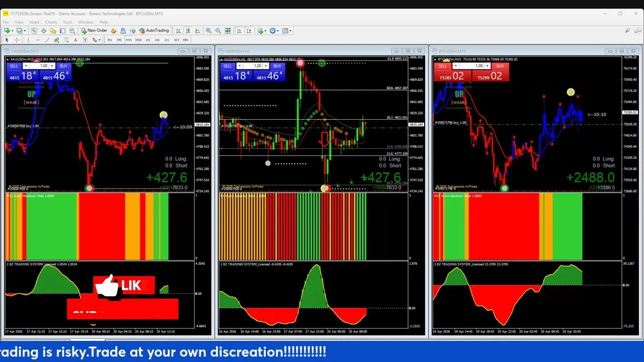Select the Text Label tool

coord(85,40)
